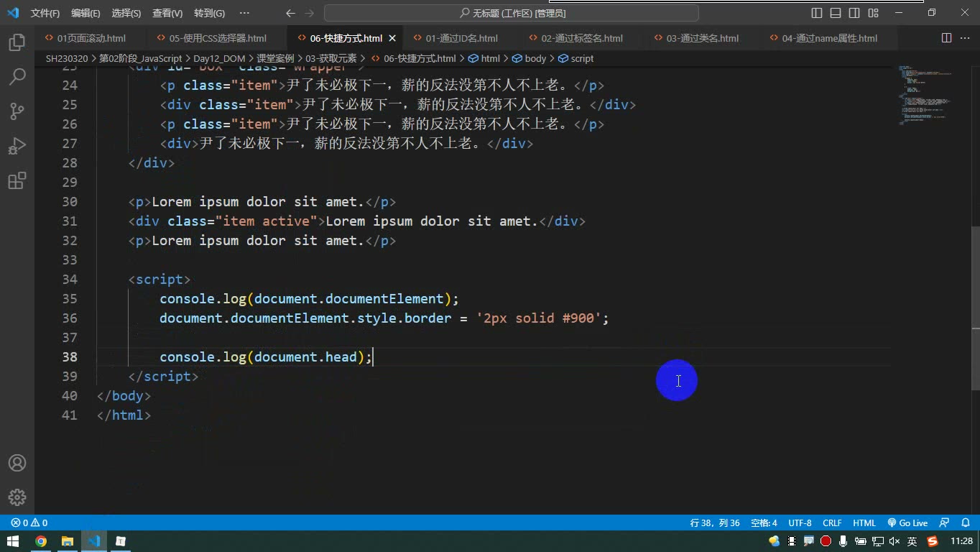Screen dimensions: 980x552
Task: Click the HTML language mode indicator
Action: 864,523
